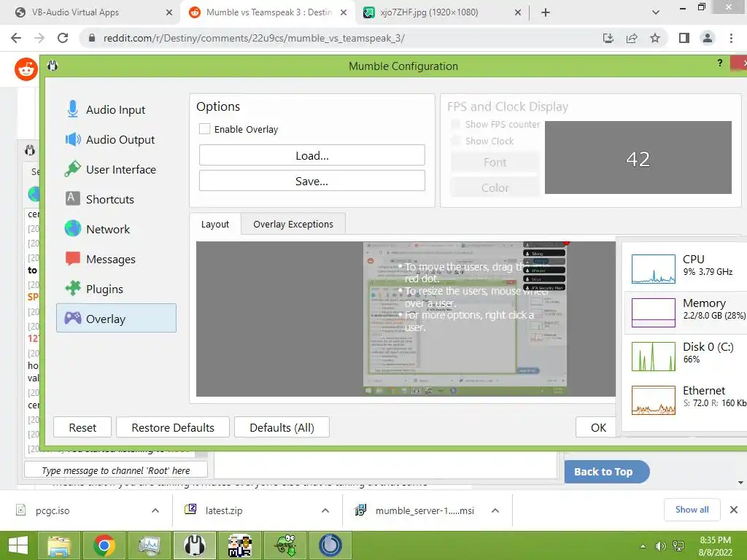The width and height of the screenshot is (747, 560).
Task: Open the Windows Start menu
Action: 18,545
